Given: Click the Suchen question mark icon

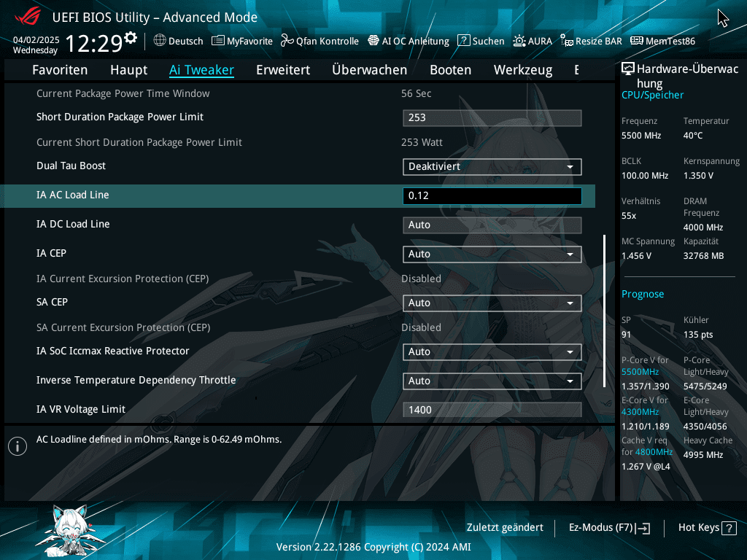Looking at the screenshot, I should point(463,41).
